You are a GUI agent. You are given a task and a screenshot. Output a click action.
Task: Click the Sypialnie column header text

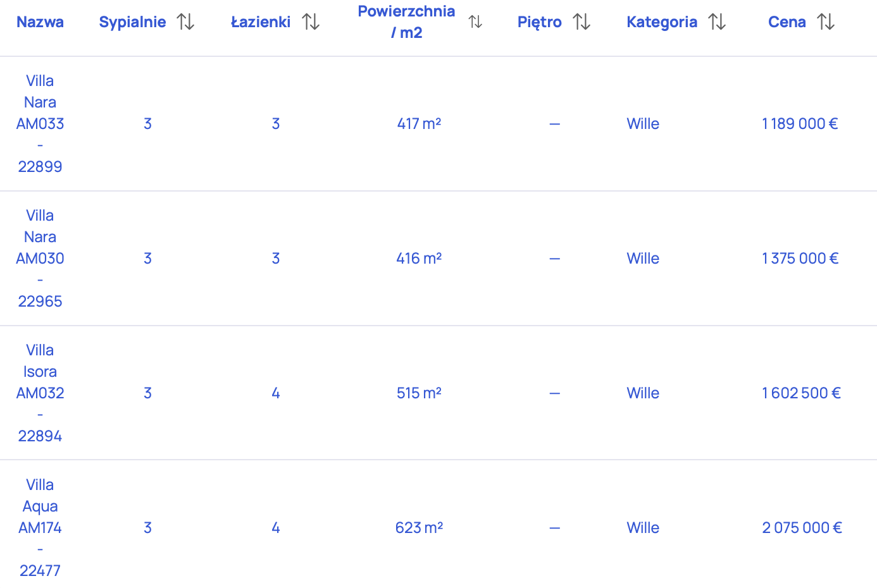[x=132, y=22]
